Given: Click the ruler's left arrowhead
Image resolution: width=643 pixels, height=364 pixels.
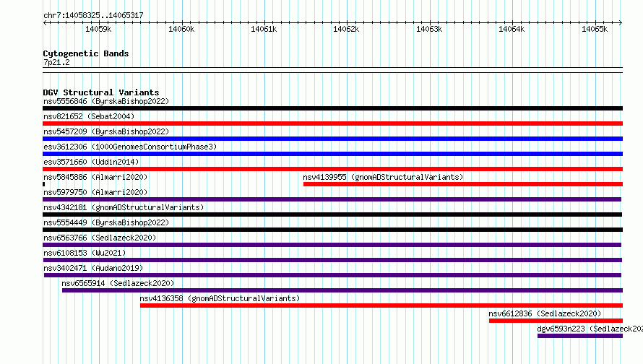Looking at the screenshot, I should click(x=45, y=22).
